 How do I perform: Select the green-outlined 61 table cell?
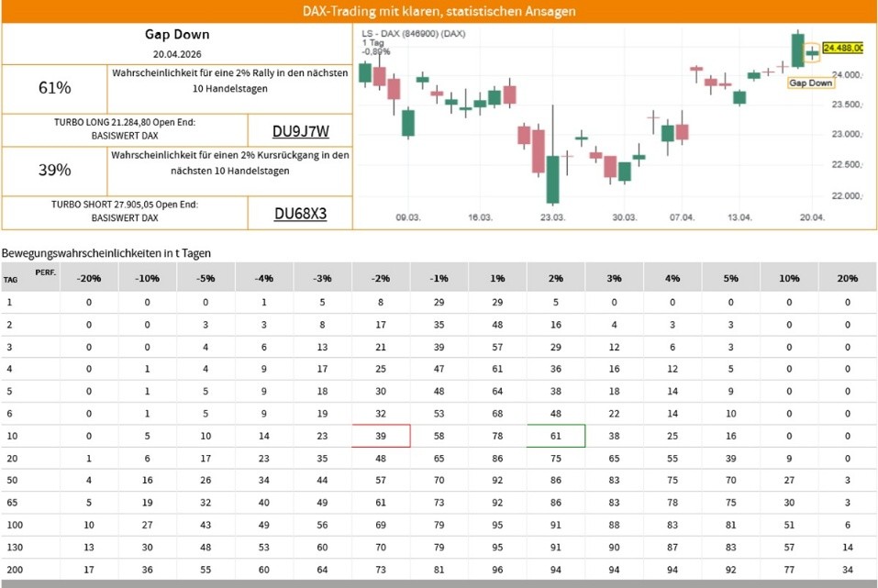tap(556, 436)
